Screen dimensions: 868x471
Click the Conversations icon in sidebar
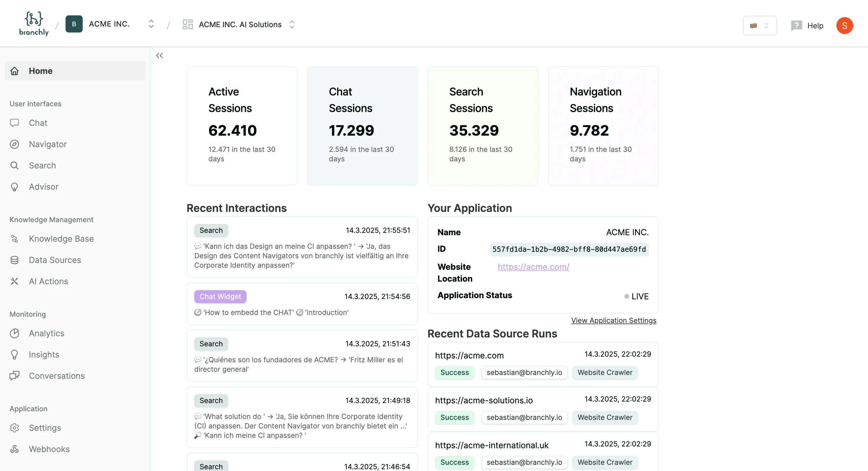[14, 376]
